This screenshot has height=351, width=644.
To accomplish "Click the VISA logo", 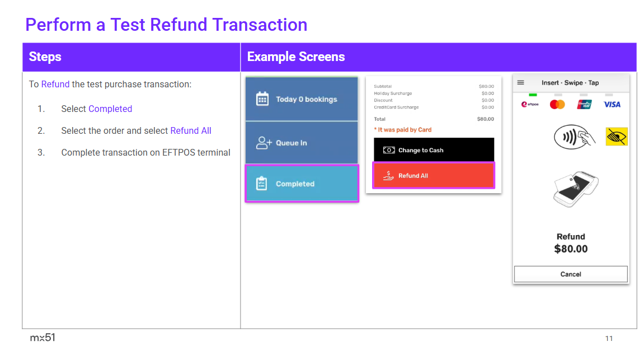I will [612, 104].
